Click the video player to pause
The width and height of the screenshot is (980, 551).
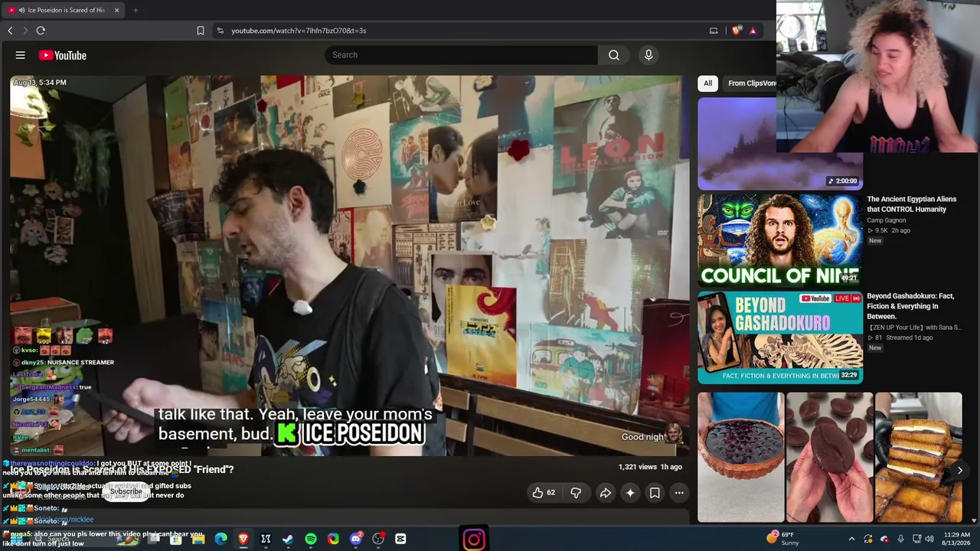click(349, 265)
